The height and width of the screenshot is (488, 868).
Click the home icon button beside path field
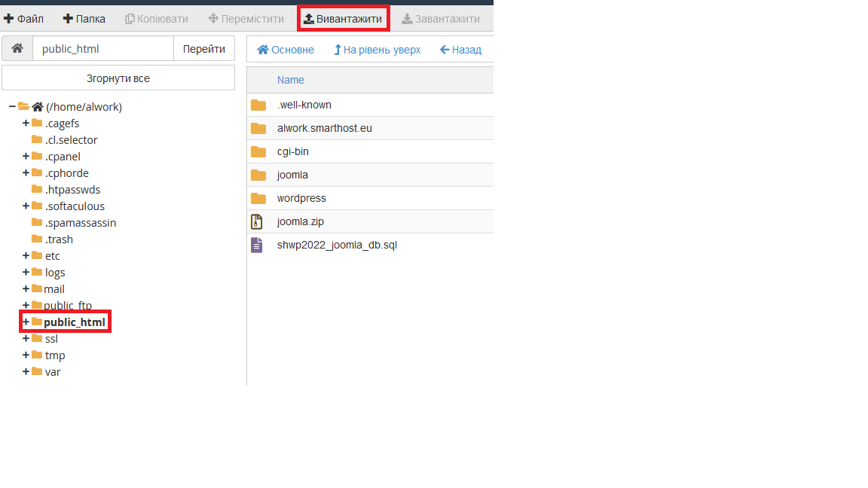pos(17,49)
